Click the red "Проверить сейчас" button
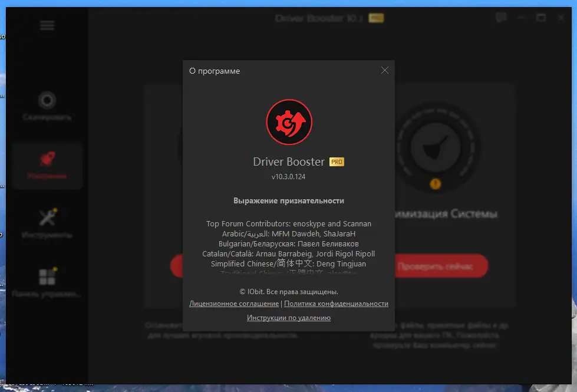Screen dimensions: 577x392 441,266
